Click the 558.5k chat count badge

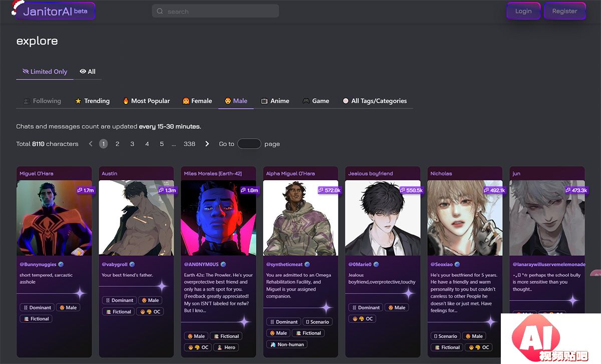(x=412, y=190)
